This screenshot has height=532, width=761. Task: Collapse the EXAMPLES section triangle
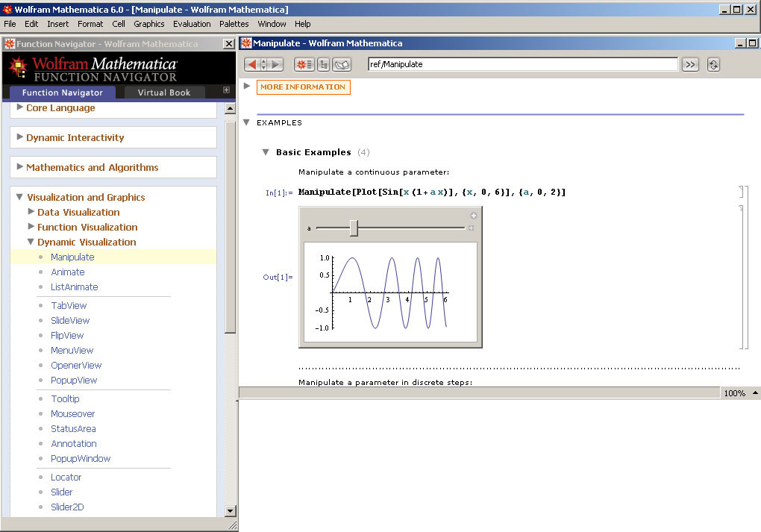click(246, 122)
